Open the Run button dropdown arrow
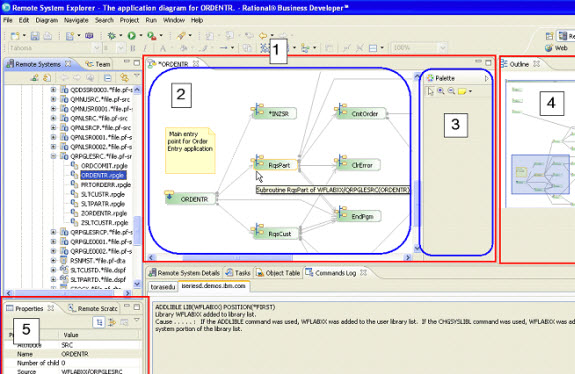The image size is (575, 374). point(141,36)
